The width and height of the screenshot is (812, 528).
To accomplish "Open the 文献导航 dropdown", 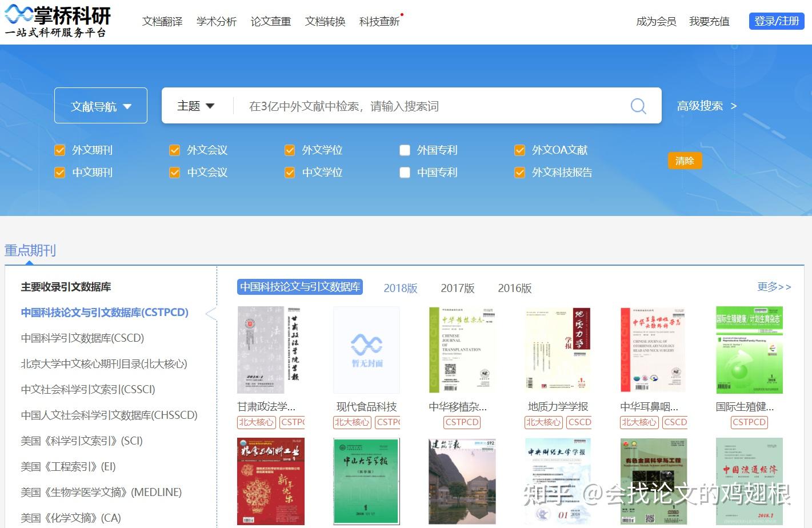I will tap(101, 106).
